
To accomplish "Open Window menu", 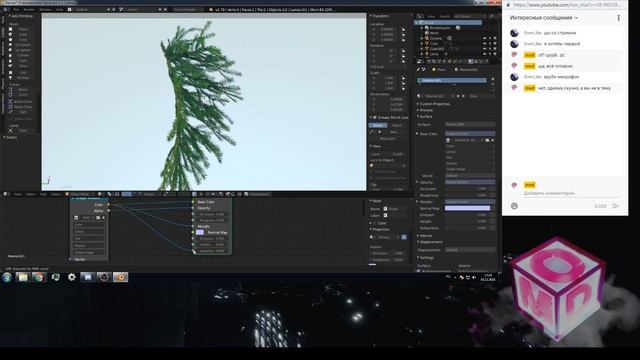I will click(45, 9).
